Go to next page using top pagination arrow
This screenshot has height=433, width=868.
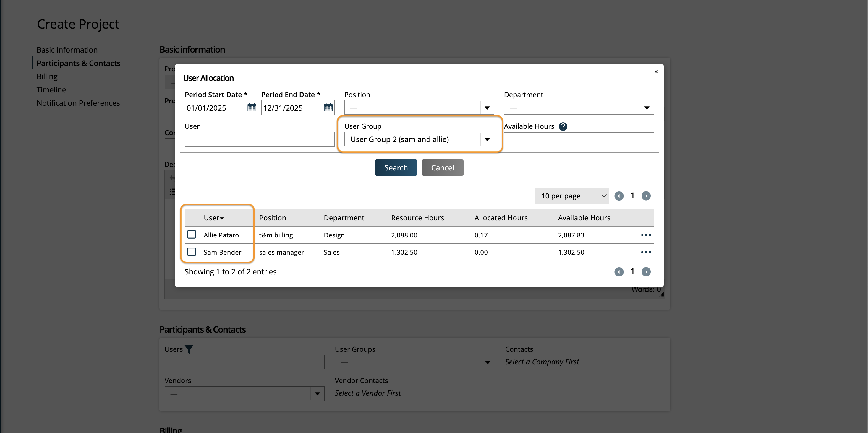(x=646, y=196)
